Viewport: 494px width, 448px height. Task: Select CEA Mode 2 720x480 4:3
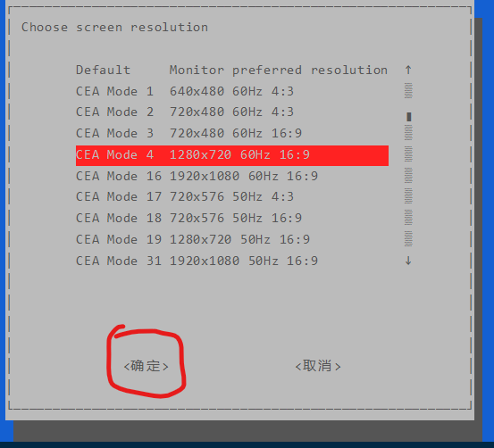coord(232,112)
